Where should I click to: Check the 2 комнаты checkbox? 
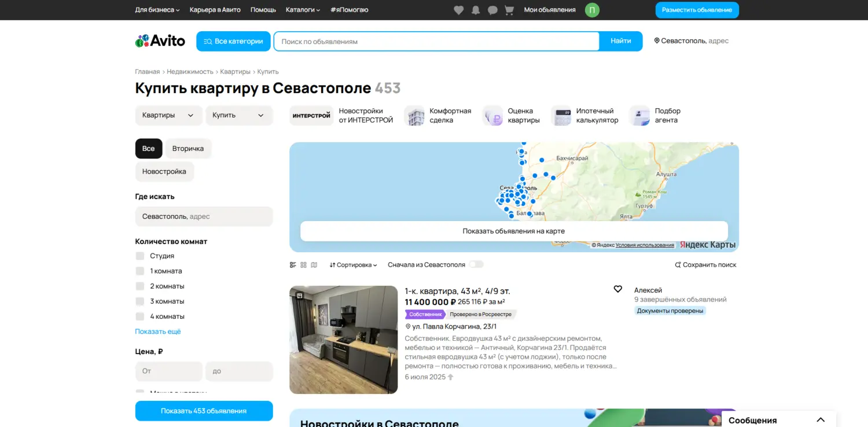(139, 286)
